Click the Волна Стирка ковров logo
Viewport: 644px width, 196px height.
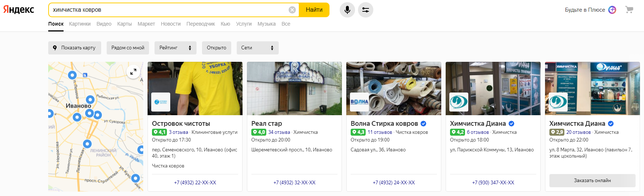[359, 102]
